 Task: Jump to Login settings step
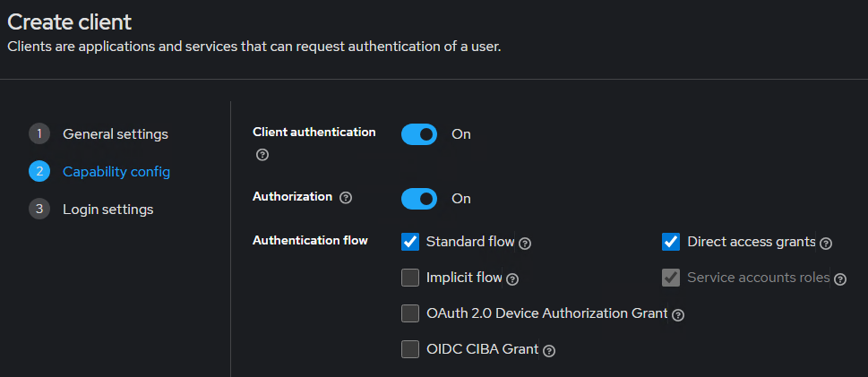(107, 209)
